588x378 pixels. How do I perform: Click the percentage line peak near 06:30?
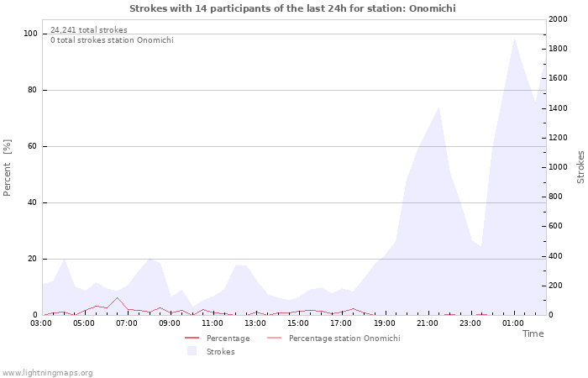pos(118,297)
